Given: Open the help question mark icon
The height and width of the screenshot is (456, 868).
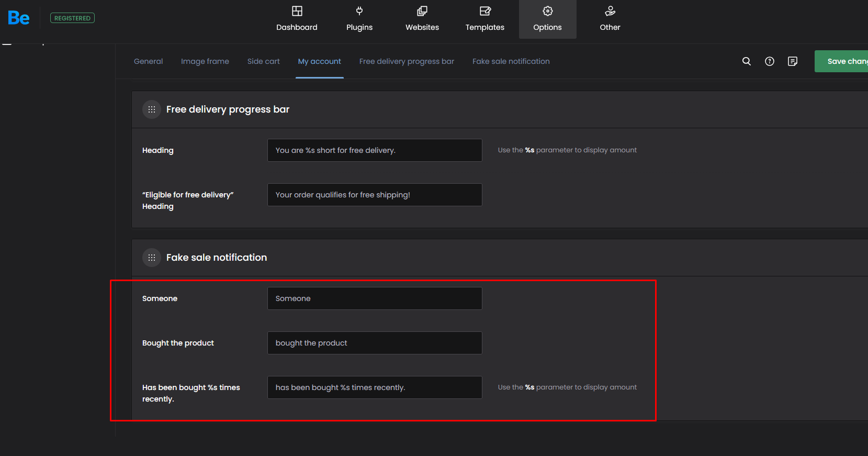Looking at the screenshot, I should [x=770, y=61].
